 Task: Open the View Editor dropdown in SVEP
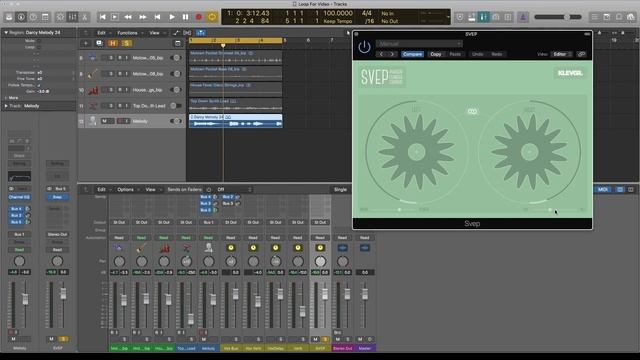pyautogui.click(x=562, y=54)
